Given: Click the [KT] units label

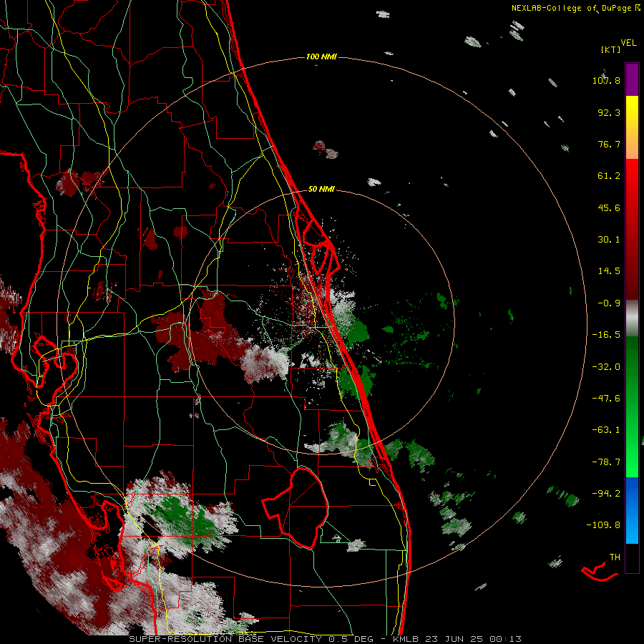Looking at the screenshot, I should tap(610, 49).
